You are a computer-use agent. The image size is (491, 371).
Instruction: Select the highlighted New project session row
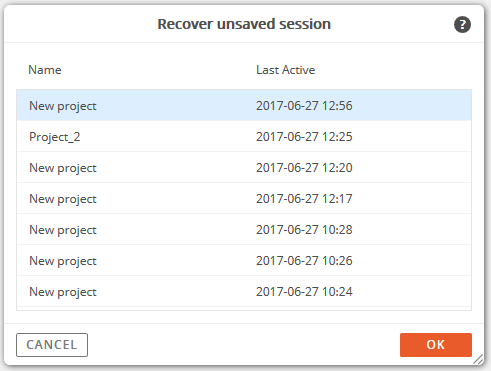coord(244,105)
